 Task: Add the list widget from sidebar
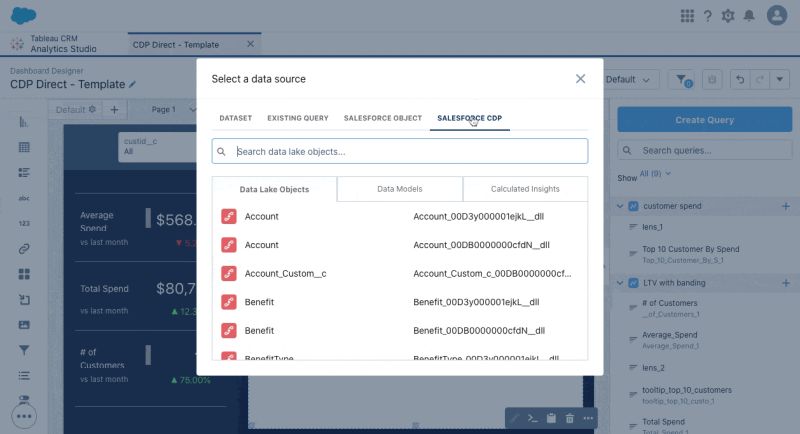point(23,173)
